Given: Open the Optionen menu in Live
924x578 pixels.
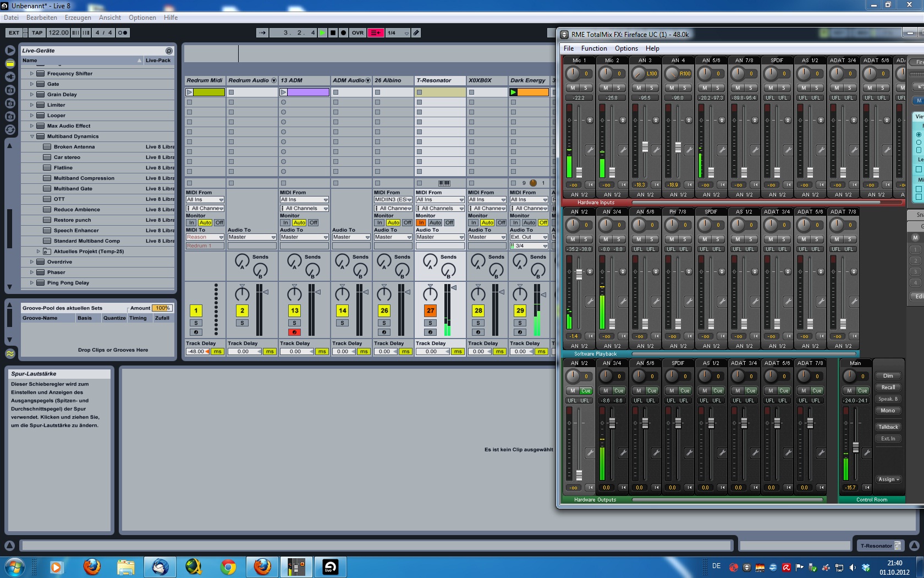Looking at the screenshot, I should pos(142,17).
